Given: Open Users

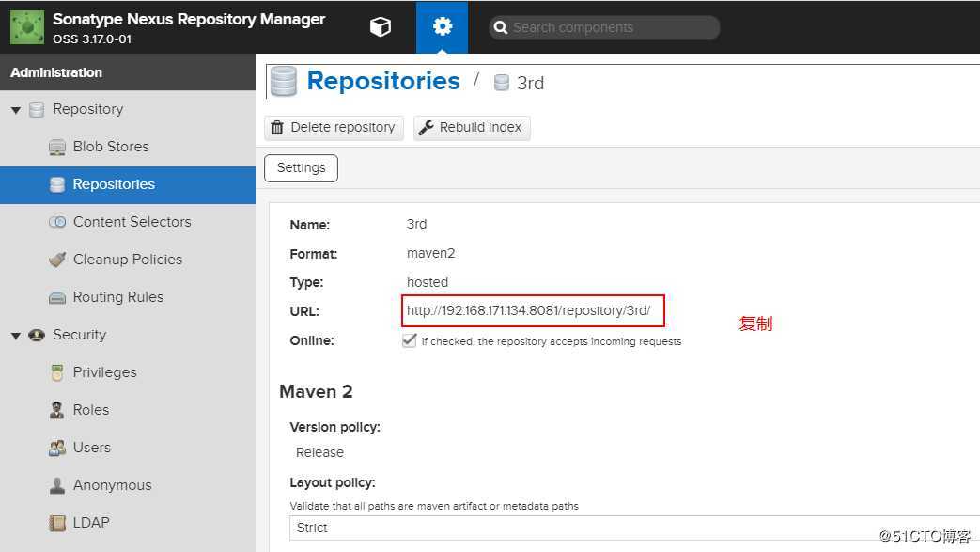Looking at the screenshot, I should 92,448.
